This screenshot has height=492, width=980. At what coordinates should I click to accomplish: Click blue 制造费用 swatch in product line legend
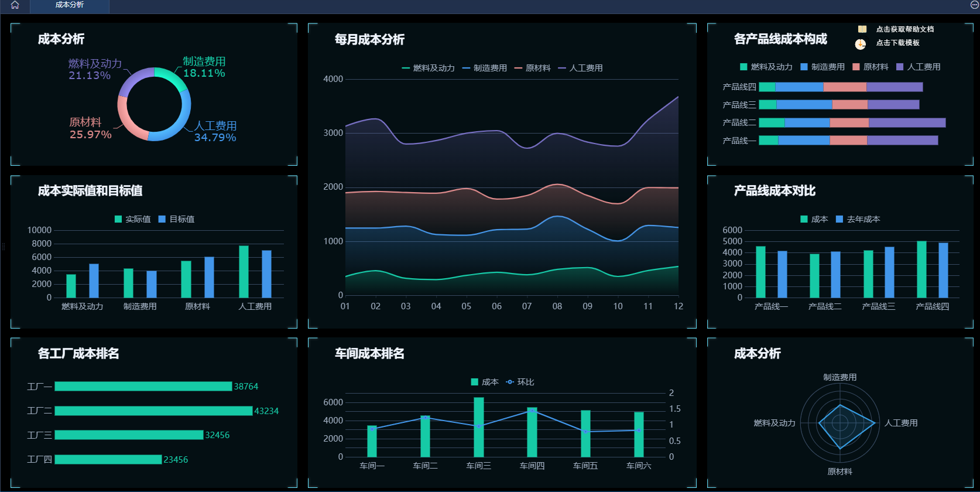(x=804, y=67)
